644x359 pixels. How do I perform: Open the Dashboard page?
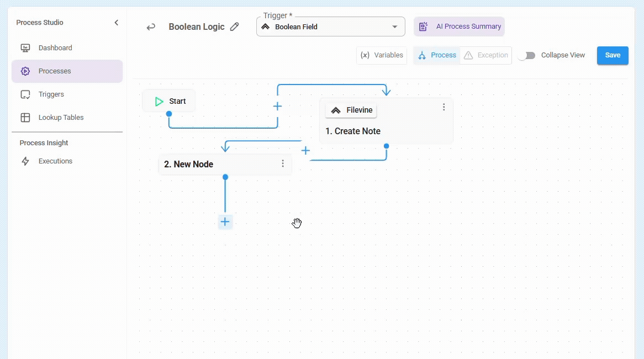tap(55, 48)
